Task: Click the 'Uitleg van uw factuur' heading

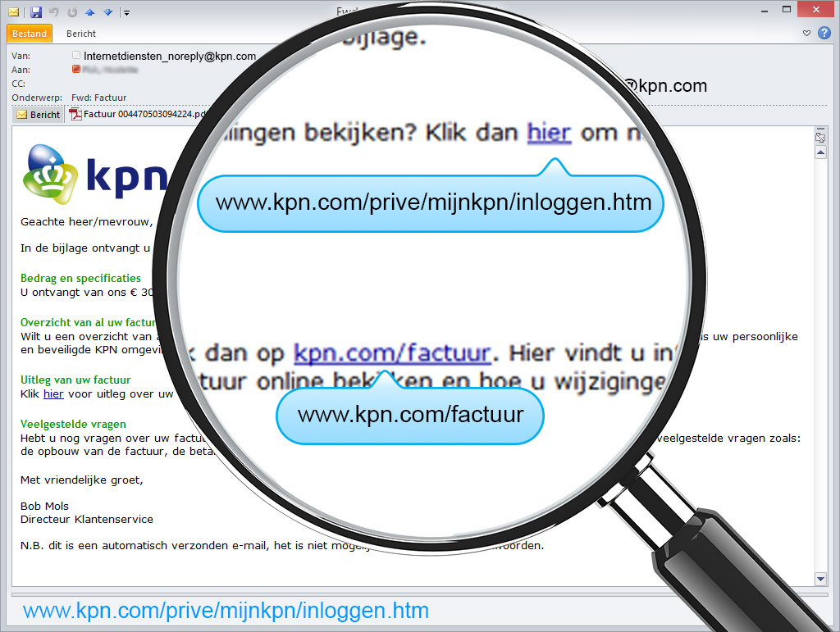Action: click(75, 380)
